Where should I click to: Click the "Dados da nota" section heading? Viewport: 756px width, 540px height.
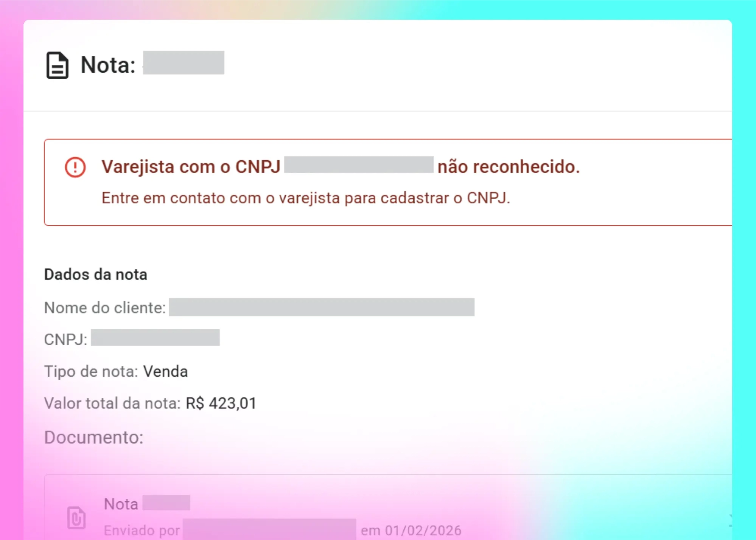click(x=95, y=274)
